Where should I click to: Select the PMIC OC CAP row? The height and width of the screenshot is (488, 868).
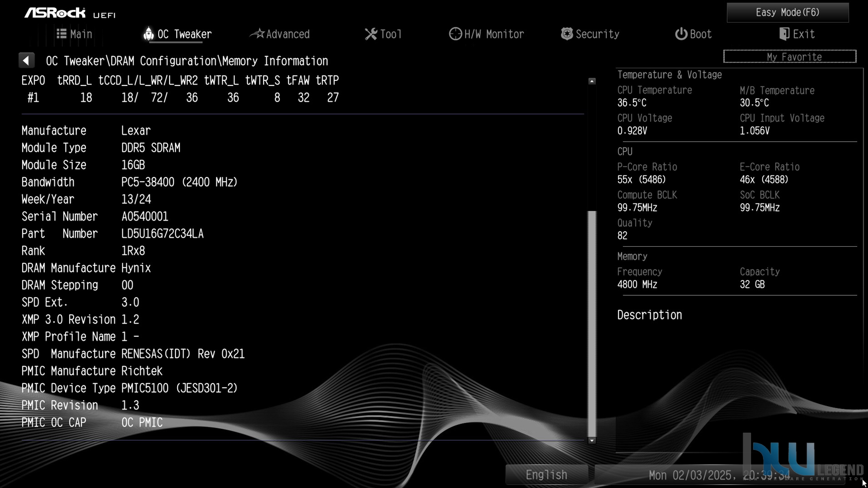(92, 423)
